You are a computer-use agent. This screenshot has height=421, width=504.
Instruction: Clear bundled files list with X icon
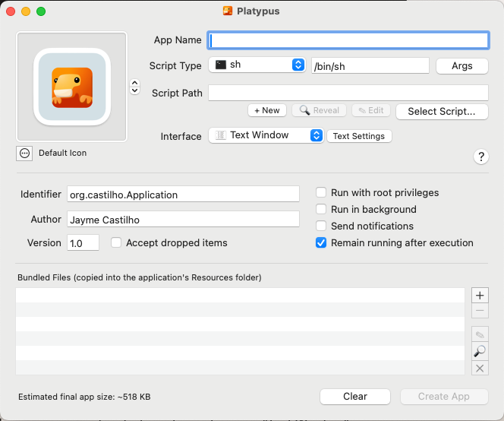(x=480, y=368)
